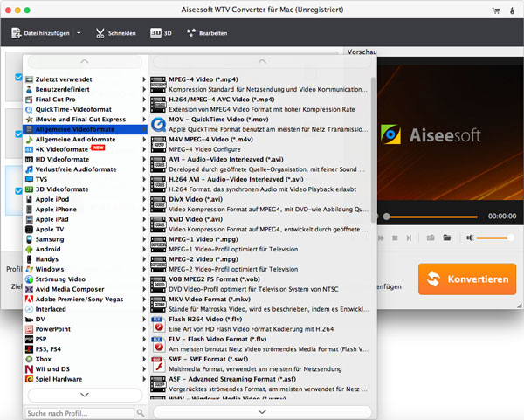Image resolution: width=524 pixels, height=420 pixels.
Task: Select Apple iPad category
Action: point(86,219)
